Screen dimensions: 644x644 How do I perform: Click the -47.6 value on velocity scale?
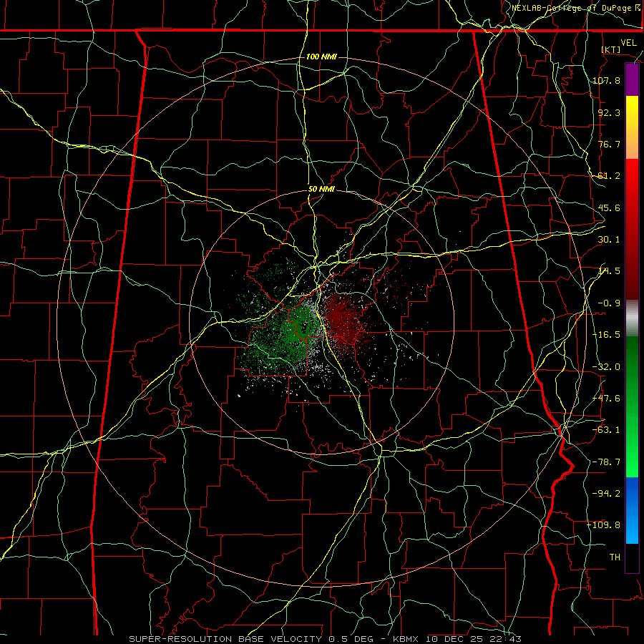point(606,399)
